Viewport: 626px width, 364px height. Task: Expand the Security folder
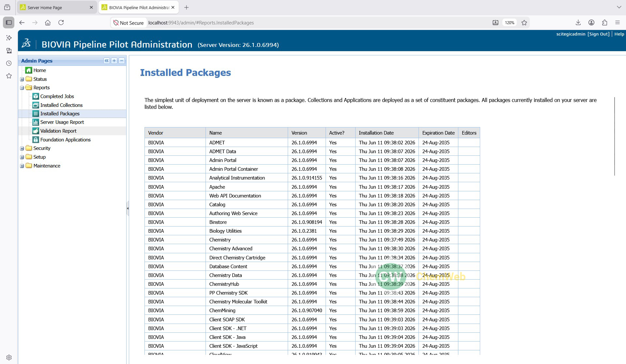pyautogui.click(x=22, y=148)
